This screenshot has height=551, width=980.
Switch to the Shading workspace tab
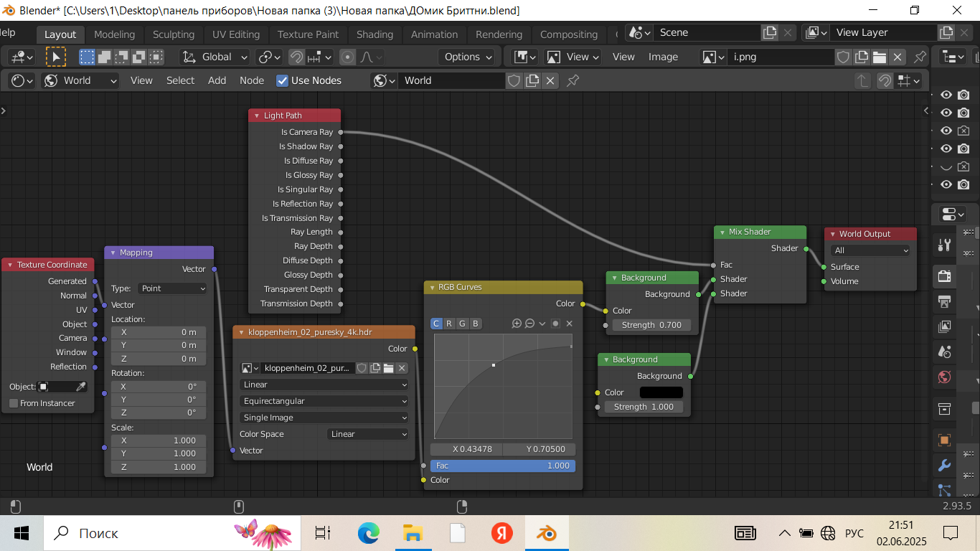coord(374,34)
